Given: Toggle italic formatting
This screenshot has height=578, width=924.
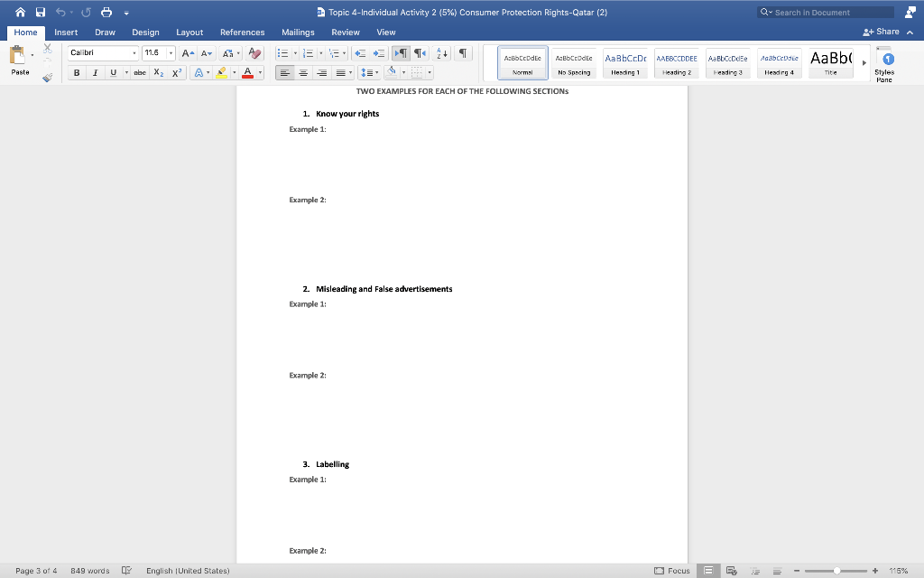Looking at the screenshot, I should tap(95, 72).
